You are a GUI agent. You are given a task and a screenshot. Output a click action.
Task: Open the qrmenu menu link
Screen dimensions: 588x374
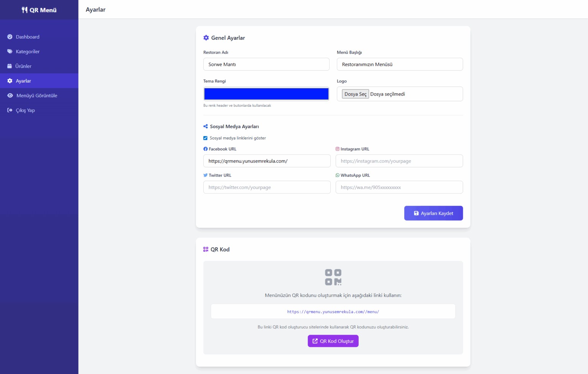point(333,312)
